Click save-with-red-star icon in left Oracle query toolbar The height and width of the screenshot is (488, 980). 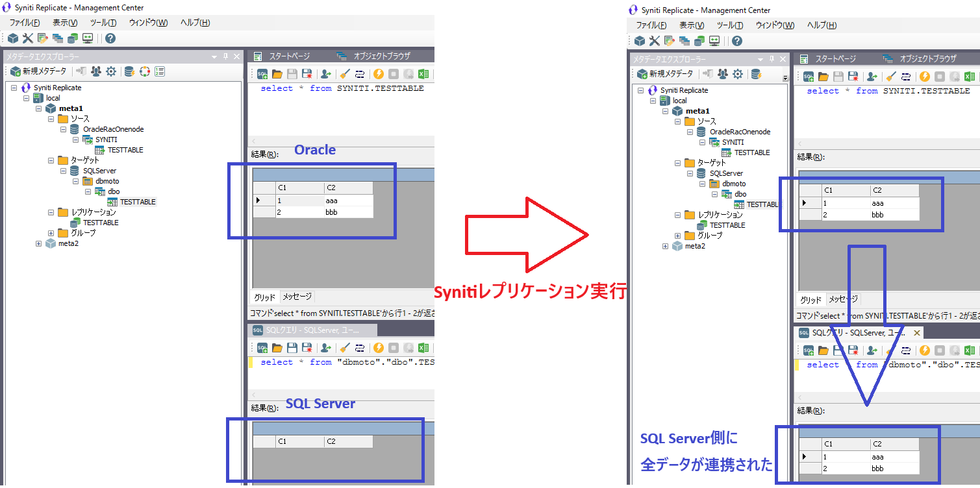(307, 75)
